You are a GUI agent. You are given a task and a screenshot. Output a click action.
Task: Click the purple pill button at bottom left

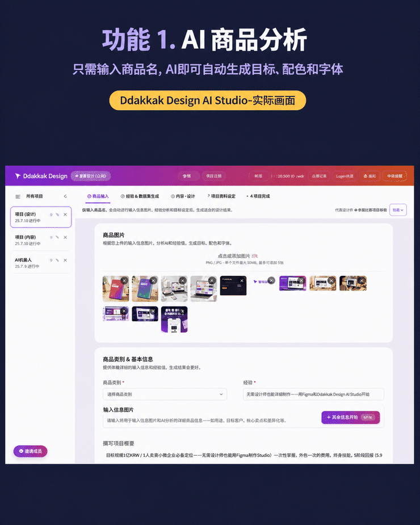click(31, 451)
